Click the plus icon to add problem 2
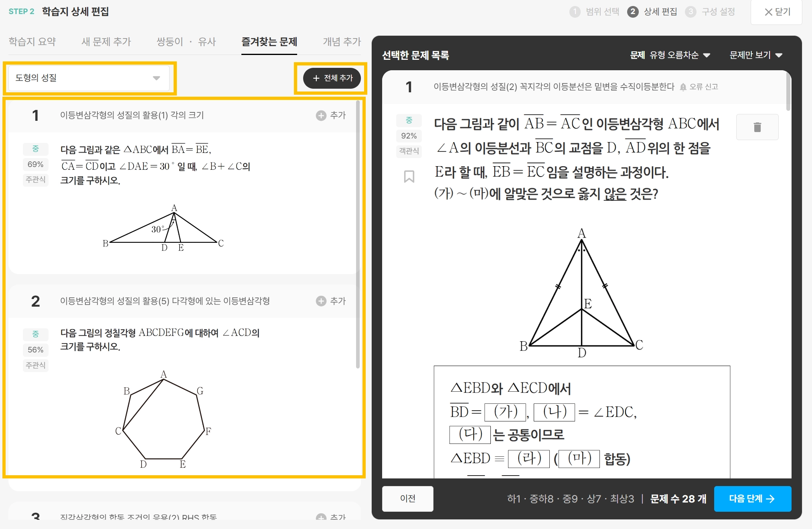812x529 pixels. click(321, 301)
